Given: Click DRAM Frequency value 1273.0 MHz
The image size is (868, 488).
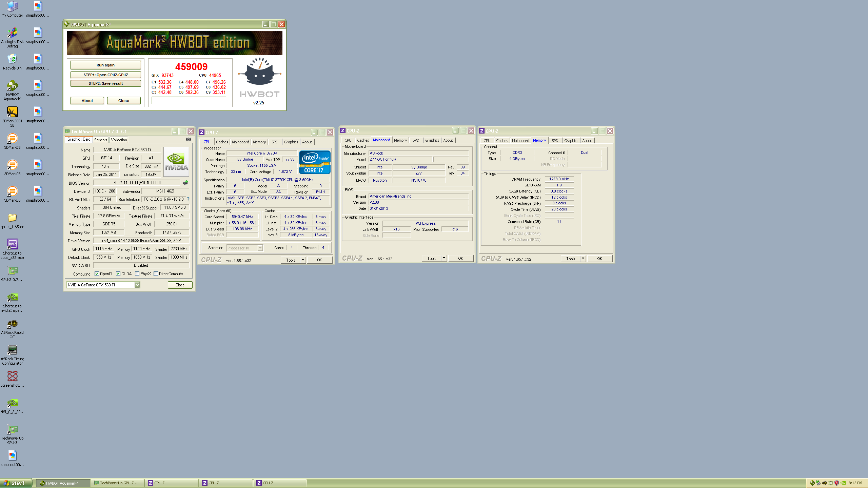Looking at the screenshot, I should coord(559,179).
